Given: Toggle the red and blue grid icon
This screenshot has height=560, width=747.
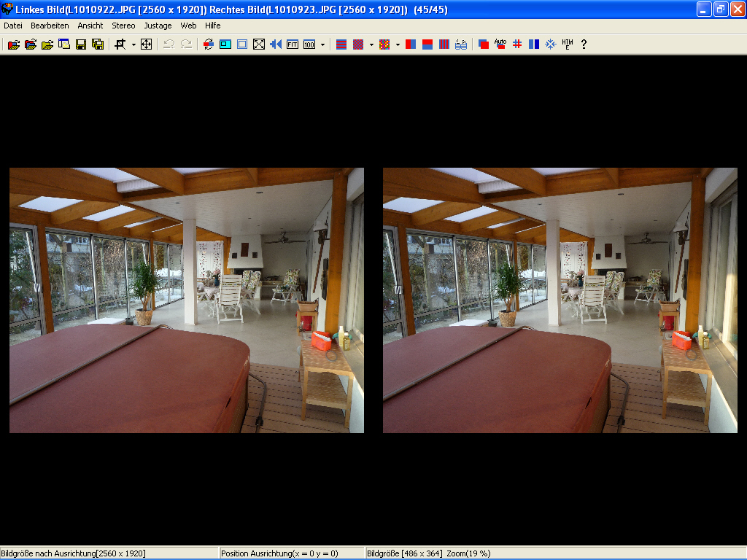Looking at the screenshot, I should click(517, 44).
